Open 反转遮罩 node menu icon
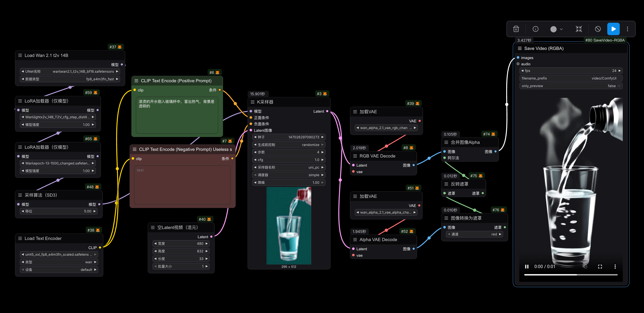The height and width of the screenshot is (313, 644). click(446, 184)
